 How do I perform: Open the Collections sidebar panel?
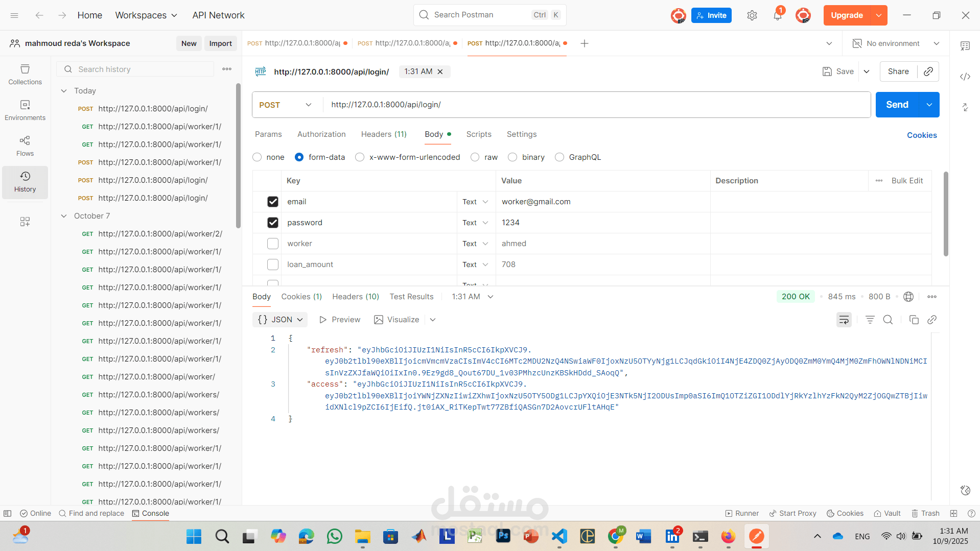coord(25,75)
